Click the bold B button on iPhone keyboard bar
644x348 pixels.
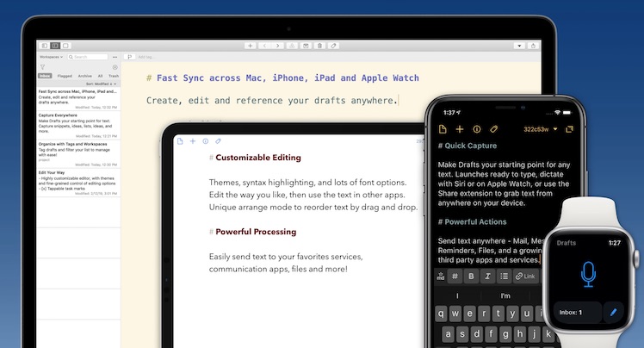point(471,277)
